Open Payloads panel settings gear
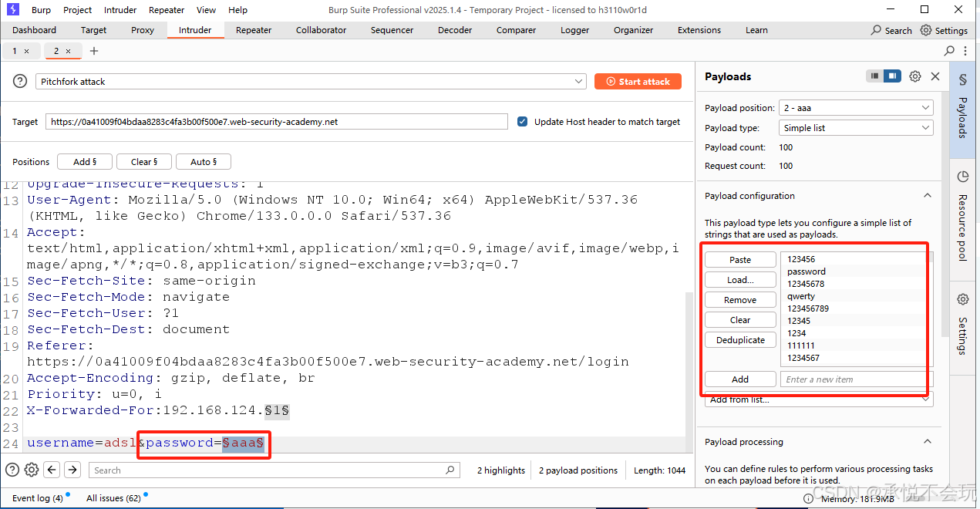 tap(915, 76)
